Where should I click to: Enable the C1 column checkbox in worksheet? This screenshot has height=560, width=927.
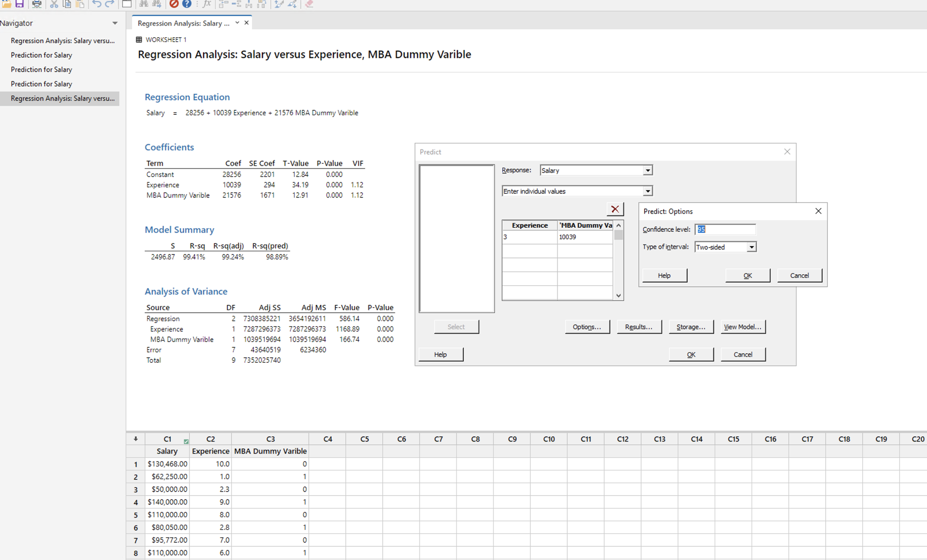[x=186, y=441]
